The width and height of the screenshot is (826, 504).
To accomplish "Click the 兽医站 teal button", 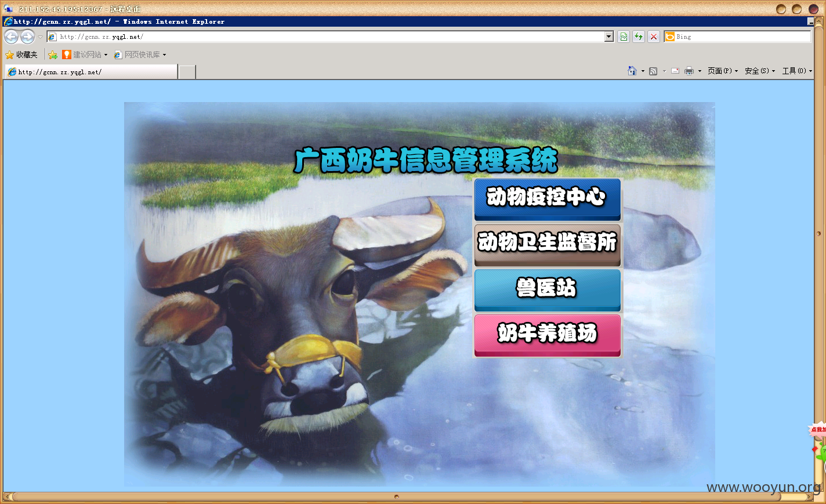I will pos(548,290).
